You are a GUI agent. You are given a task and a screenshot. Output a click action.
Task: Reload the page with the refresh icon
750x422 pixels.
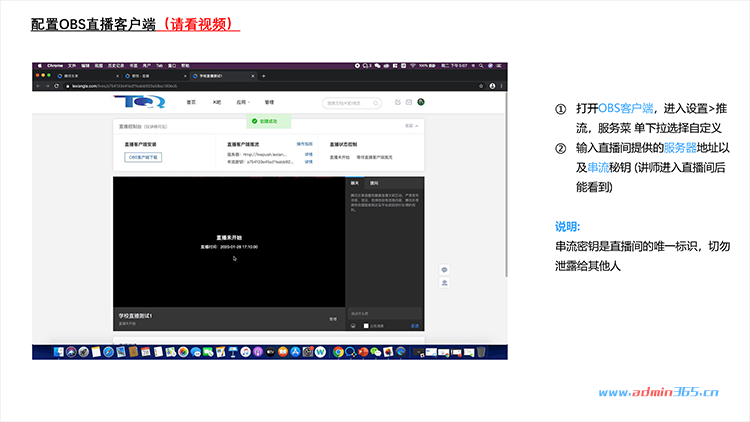tap(56, 86)
